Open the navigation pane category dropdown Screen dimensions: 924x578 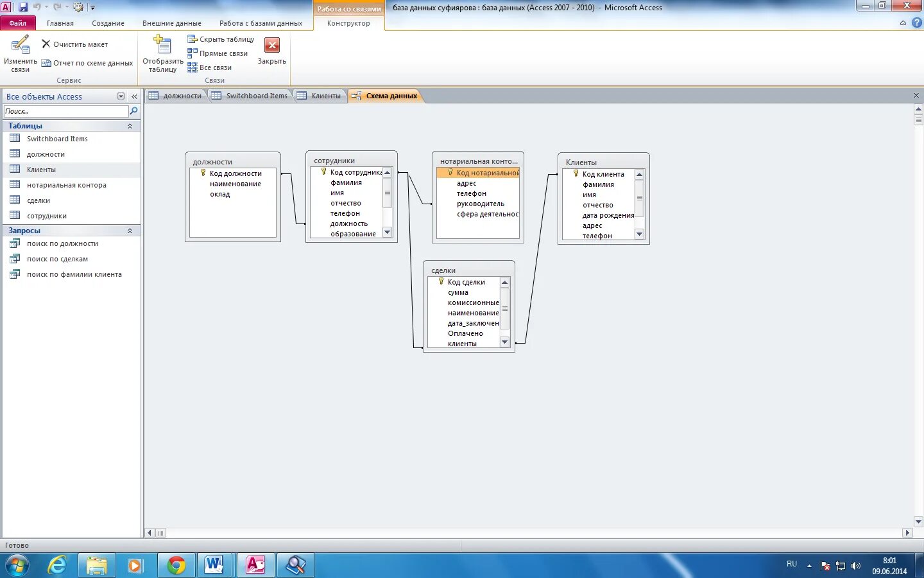click(x=121, y=96)
